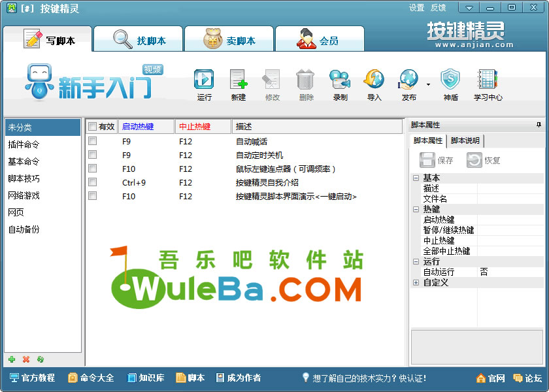Viewport: 549px width, 392px height.
Task: Open 设置 in the title bar
Action: [x=417, y=8]
